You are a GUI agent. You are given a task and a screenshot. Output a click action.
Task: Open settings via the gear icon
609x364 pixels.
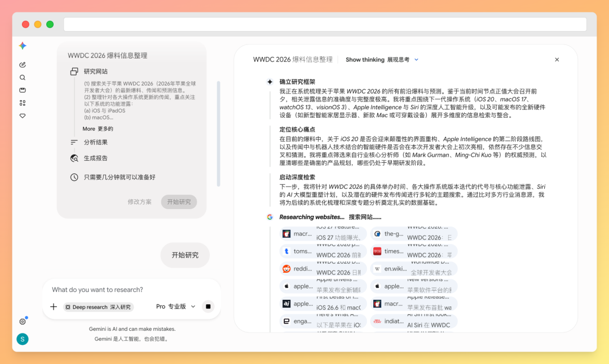tap(23, 322)
